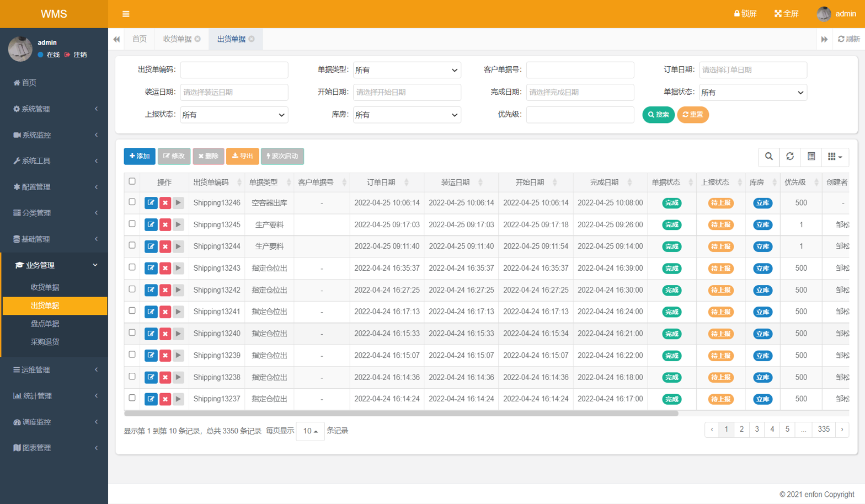Check the Shipping13246 row checkbox
The width and height of the screenshot is (865, 504).
132,202
